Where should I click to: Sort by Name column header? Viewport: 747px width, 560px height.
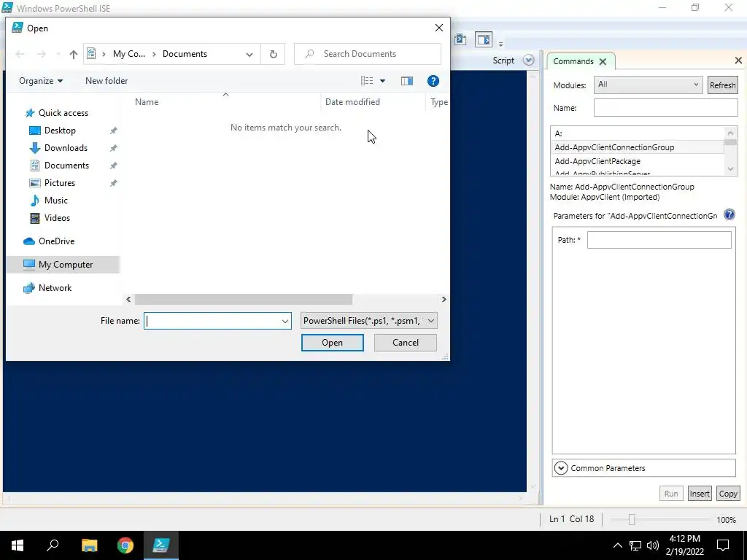click(147, 102)
